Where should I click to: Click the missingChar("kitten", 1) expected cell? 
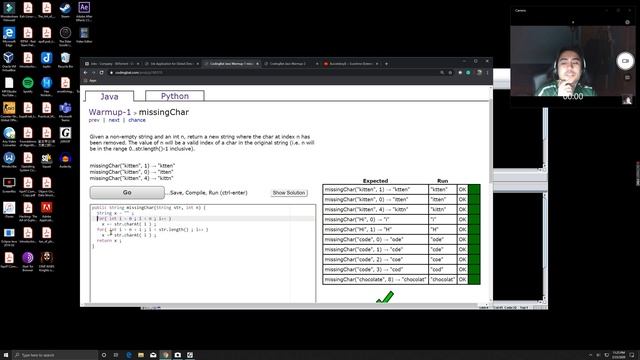point(376,189)
